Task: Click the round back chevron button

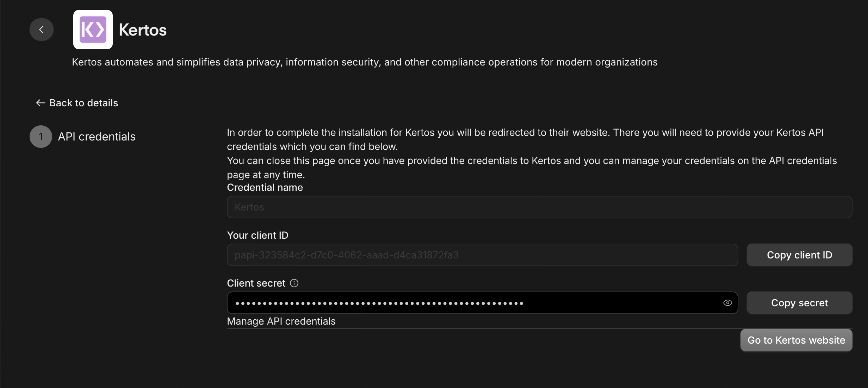Action: [x=42, y=30]
